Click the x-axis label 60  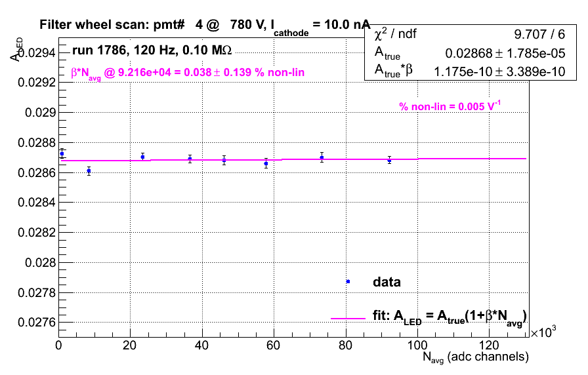coord(274,345)
